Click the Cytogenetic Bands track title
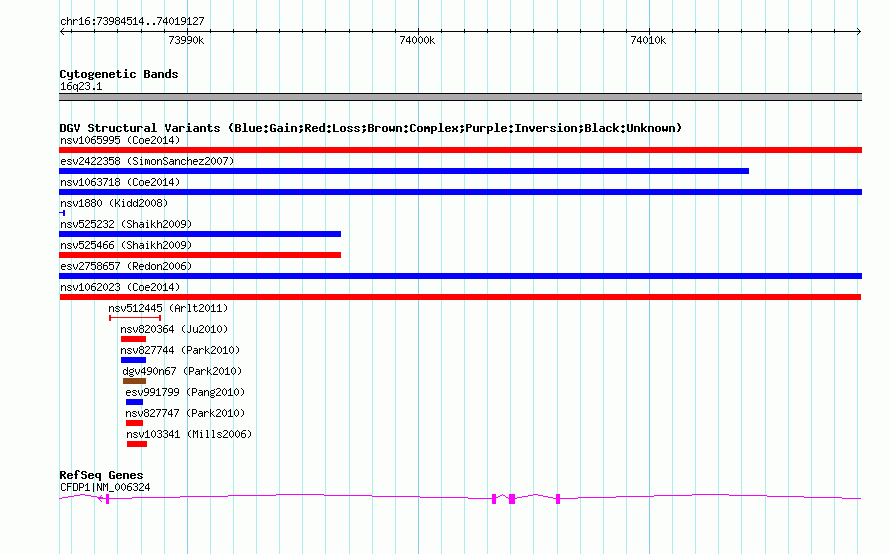The height and width of the screenshot is (554, 890). click(119, 74)
